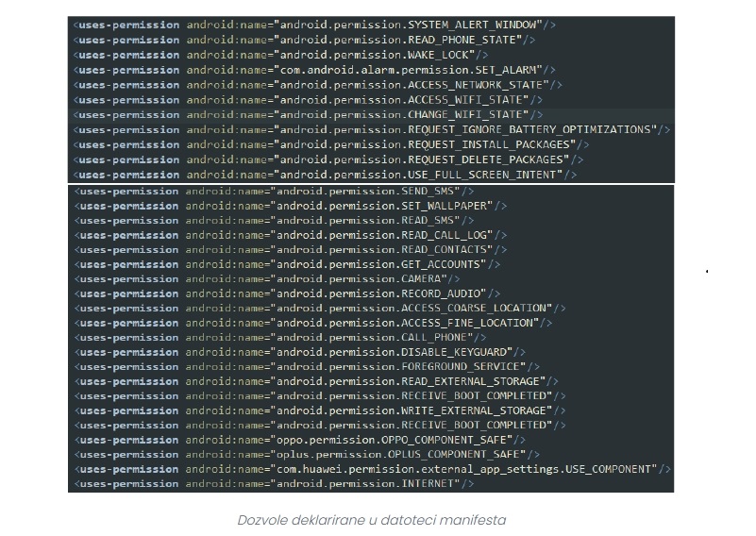Click the READ_SMS permission line
Image resolution: width=756 pixels, height=536 pixels.
(x=274, y=220)
